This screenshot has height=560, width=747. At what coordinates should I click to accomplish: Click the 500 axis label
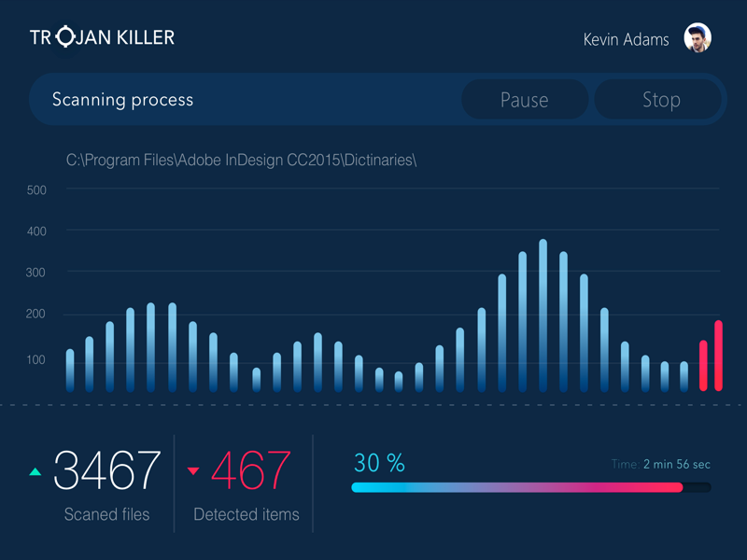36,190
